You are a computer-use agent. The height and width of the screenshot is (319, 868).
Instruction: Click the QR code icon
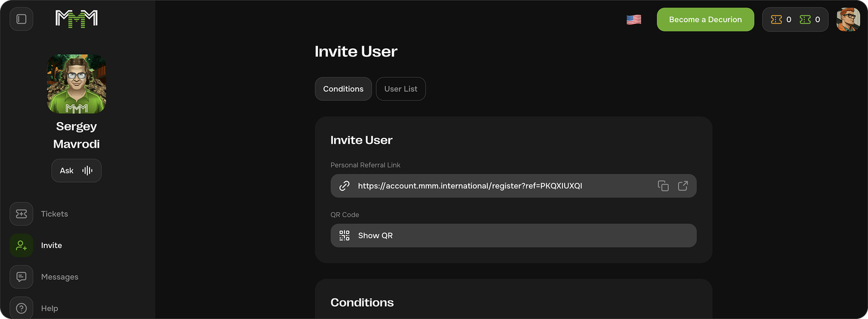[x=344, y=235]
